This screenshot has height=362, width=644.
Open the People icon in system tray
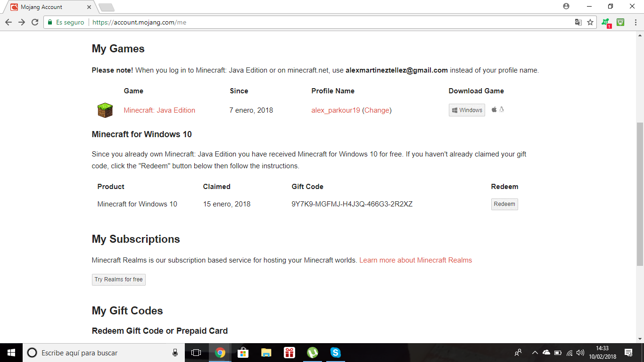pos(518,353)
